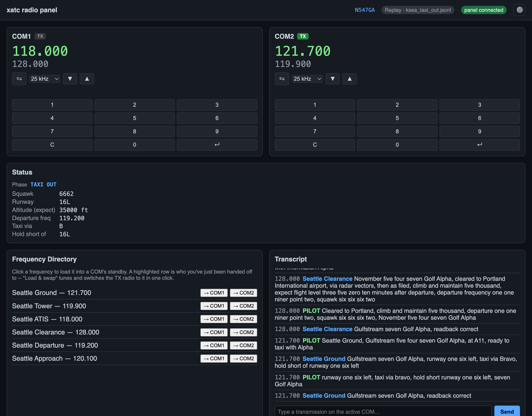Load Seattle Ground into COM1 standby

click(214, 293)
